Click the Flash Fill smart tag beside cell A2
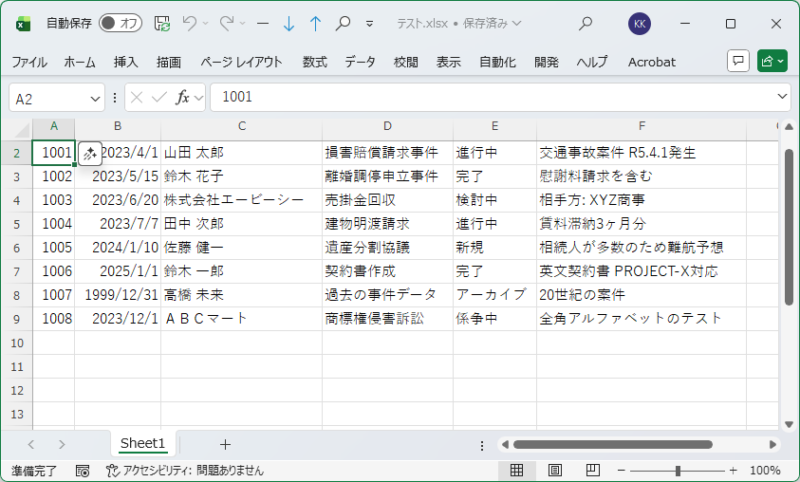The height and width of the screenshot is (482, 800). [89, 153]
